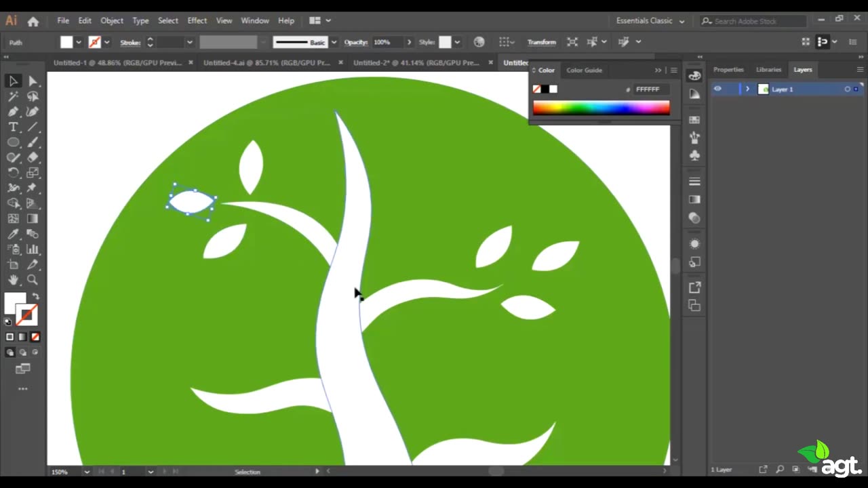The width and height of the screenshot is (868, 488).
Task: Open the graphic Style dropdown
Action: [x=457, y=42]
